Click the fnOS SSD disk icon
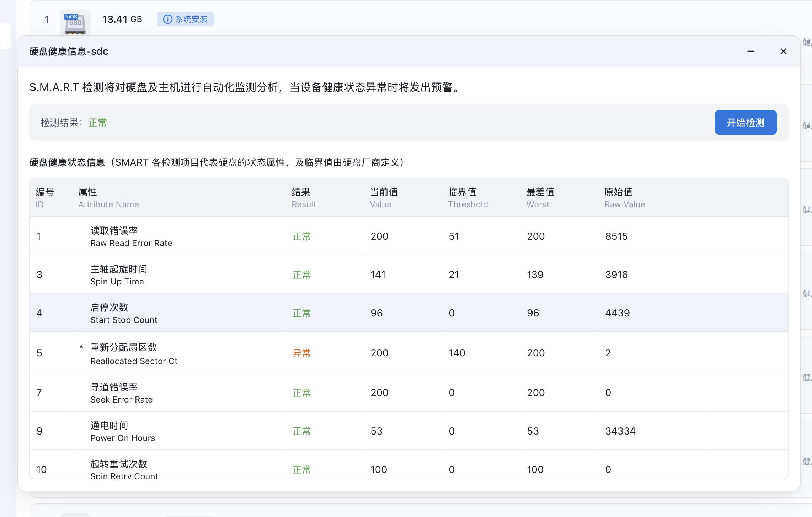 click(75, 23)
